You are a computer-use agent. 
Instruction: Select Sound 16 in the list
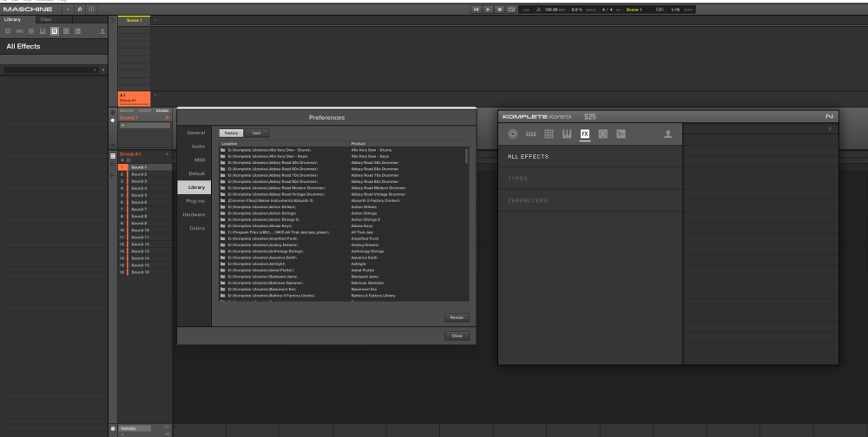click(x=145, y=272)
